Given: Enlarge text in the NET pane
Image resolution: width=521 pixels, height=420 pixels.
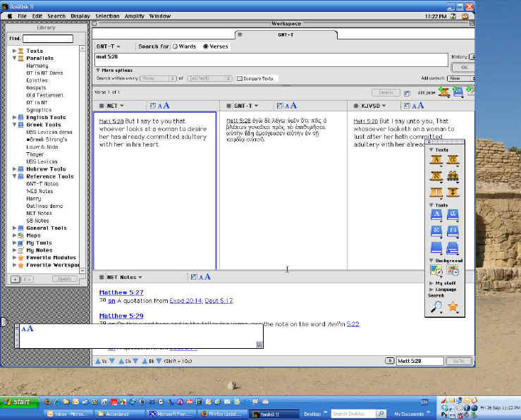Looking at the screenshot, I should (166, 105).
